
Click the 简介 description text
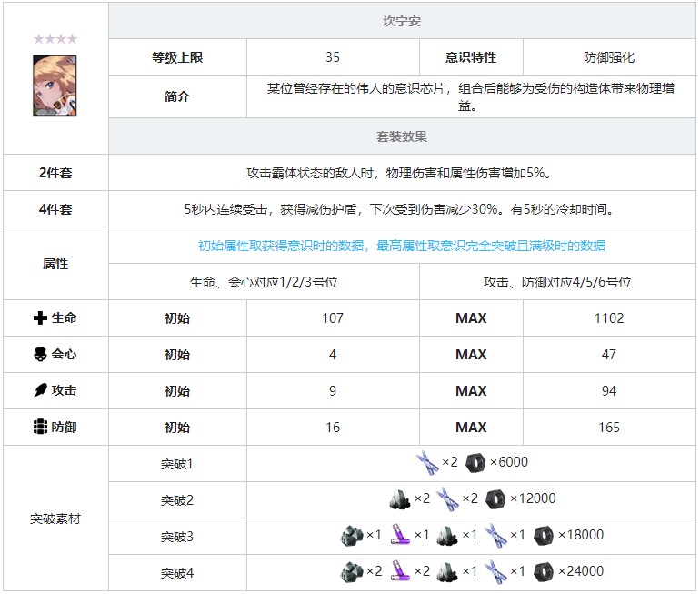click(x=471, y=97)
